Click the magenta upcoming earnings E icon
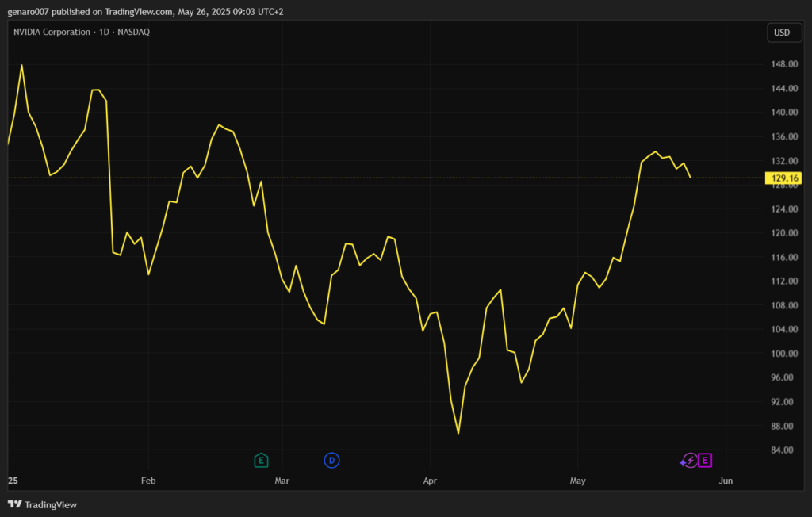Screen dimensions: 812x517 pyautogui.click(x=704, y=460)
